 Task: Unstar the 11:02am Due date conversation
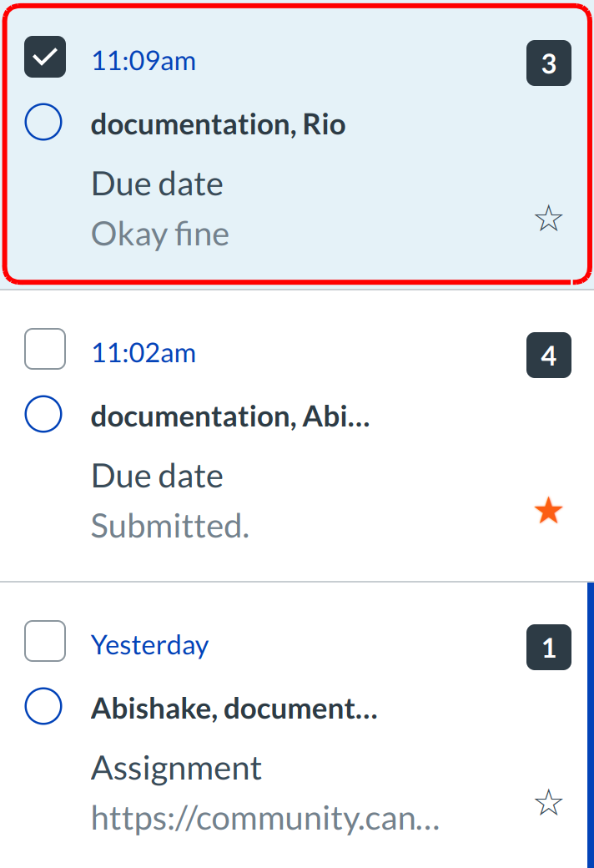[548, 512]
